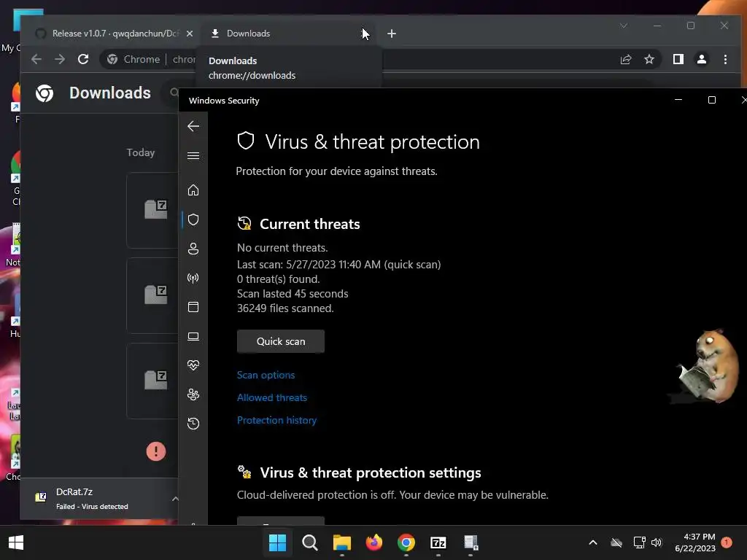
Task: Open Chrome three-dot menu
Action: point(726,59)
